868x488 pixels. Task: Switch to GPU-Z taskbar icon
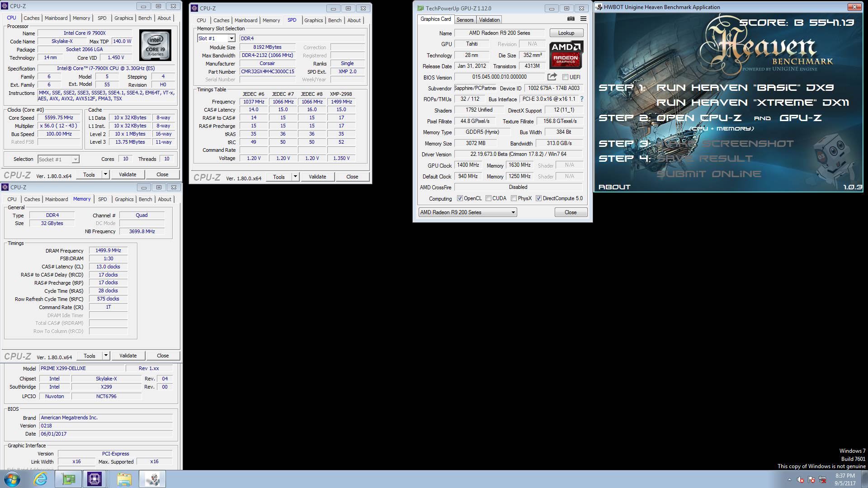[x=69, y=479]
